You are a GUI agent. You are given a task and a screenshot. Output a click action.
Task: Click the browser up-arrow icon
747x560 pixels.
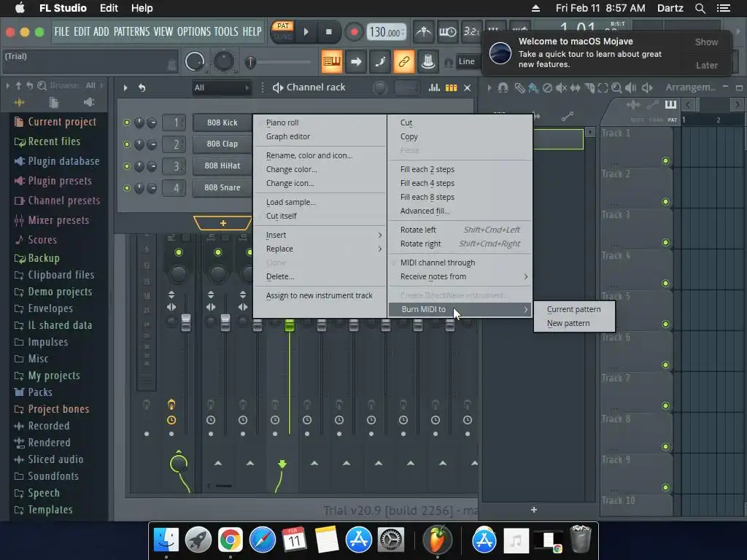click(18, 86)
